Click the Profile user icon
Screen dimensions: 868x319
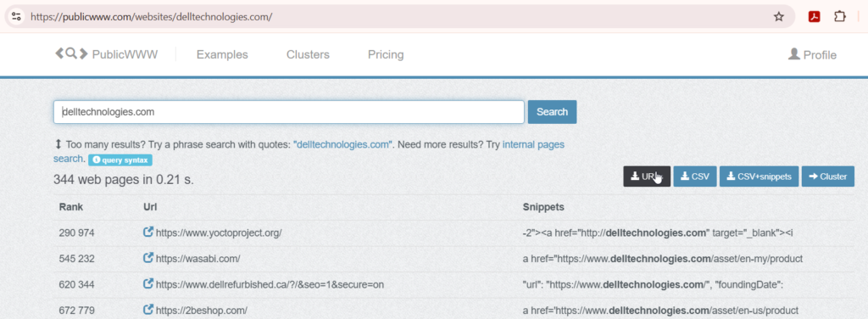click(793, 54)
